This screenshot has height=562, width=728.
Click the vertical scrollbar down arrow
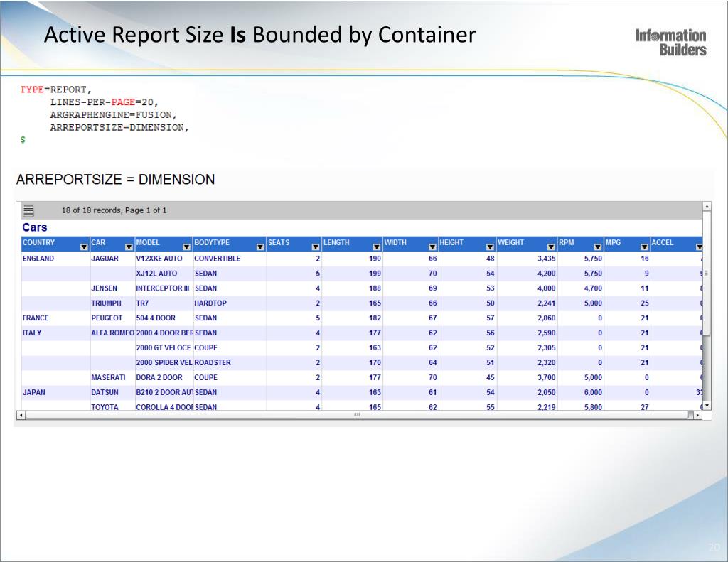tap(707, 406)
